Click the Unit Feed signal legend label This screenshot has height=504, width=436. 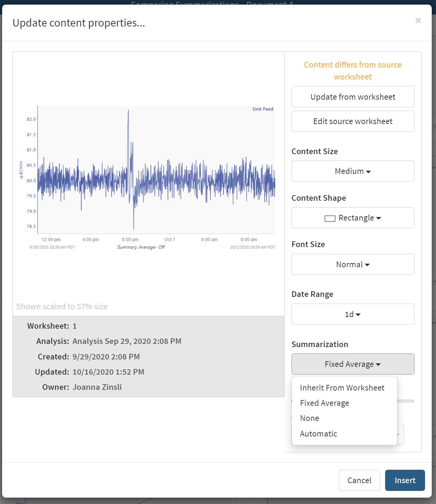coord(263,109)
